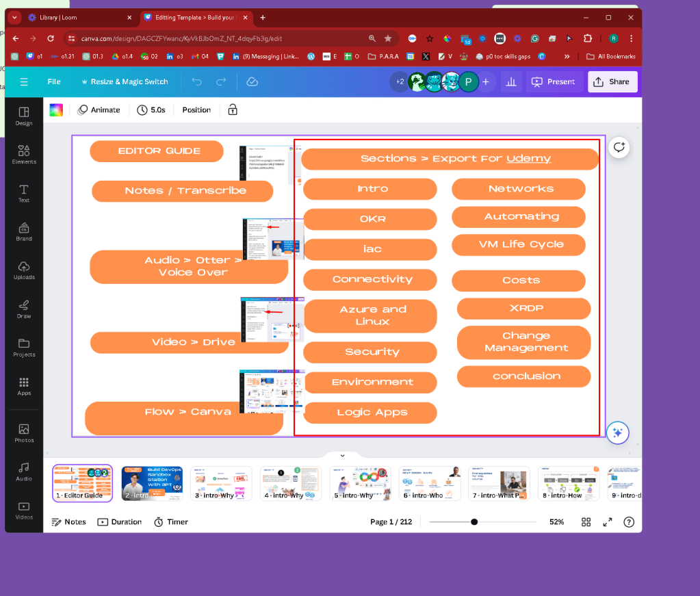This screenshot has width=700, height=596.
Task: Open a new browser tab
Action: pos(263,17)
